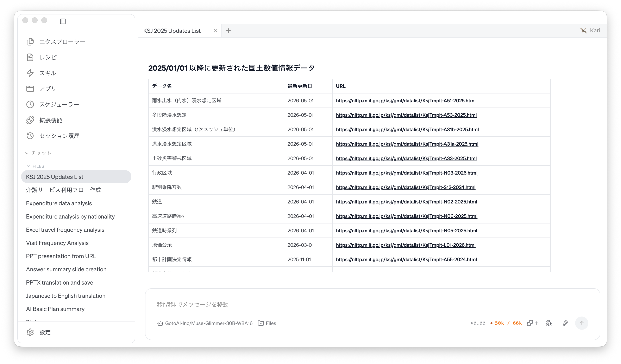Collapse the FILES group
Viewport: 621px width, 364px height.
coord(36,166)
